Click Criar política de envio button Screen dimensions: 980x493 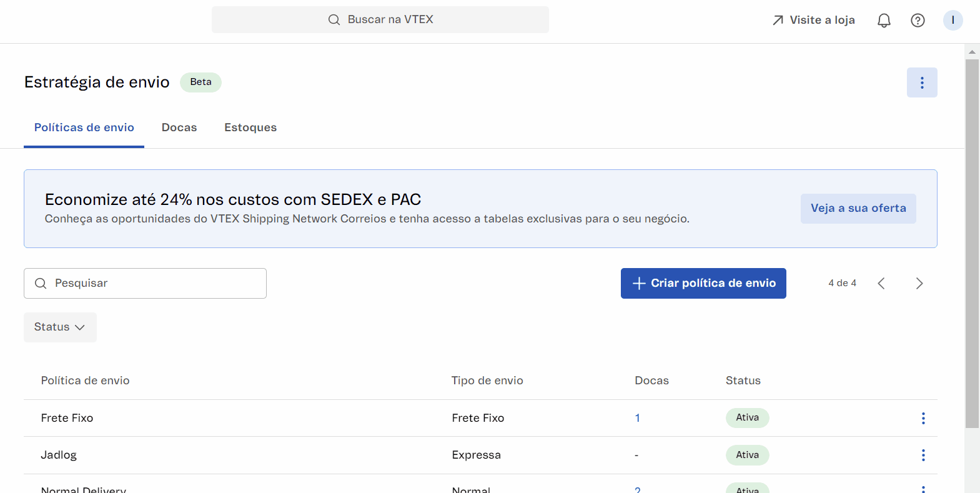703,284
